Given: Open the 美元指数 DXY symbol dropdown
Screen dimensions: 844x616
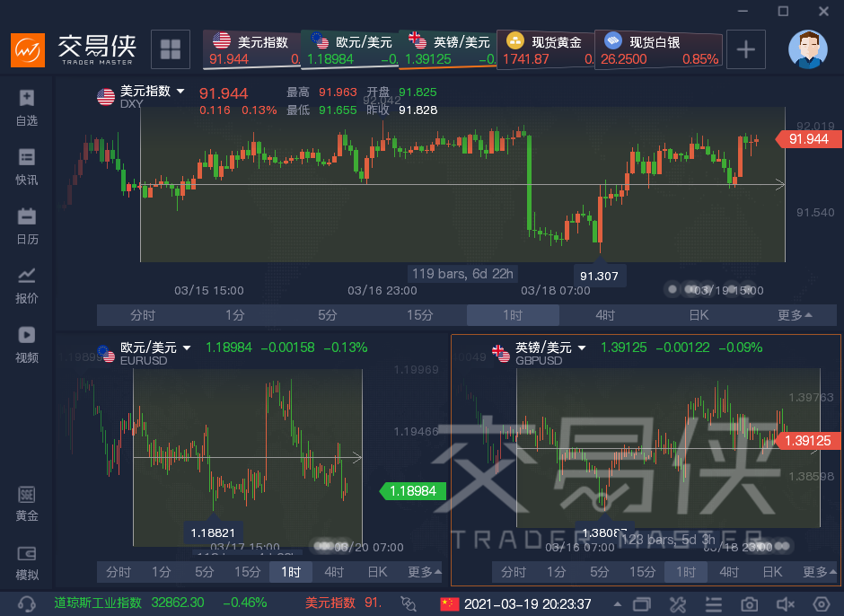Looking at the screenshot, I should (x=180, y=92).
